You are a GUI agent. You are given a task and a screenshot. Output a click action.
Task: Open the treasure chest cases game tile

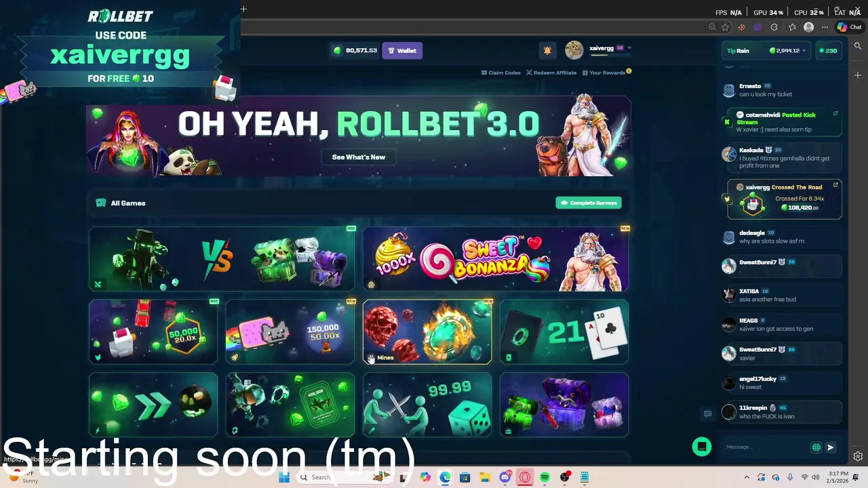click(x=564, y=405)
